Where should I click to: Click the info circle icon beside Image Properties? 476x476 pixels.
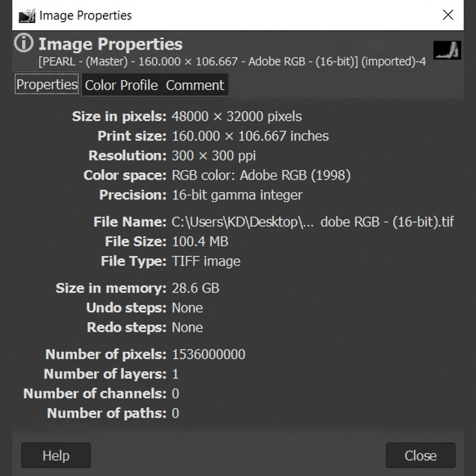(24, 43)
